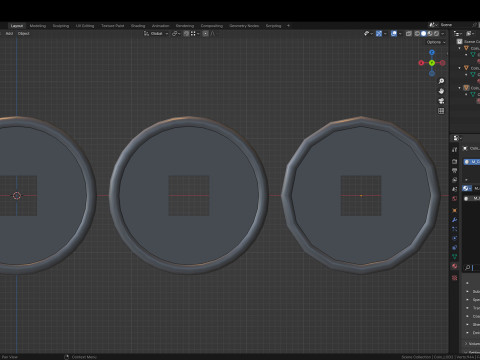Open Physics properties tab

[454, 239]
